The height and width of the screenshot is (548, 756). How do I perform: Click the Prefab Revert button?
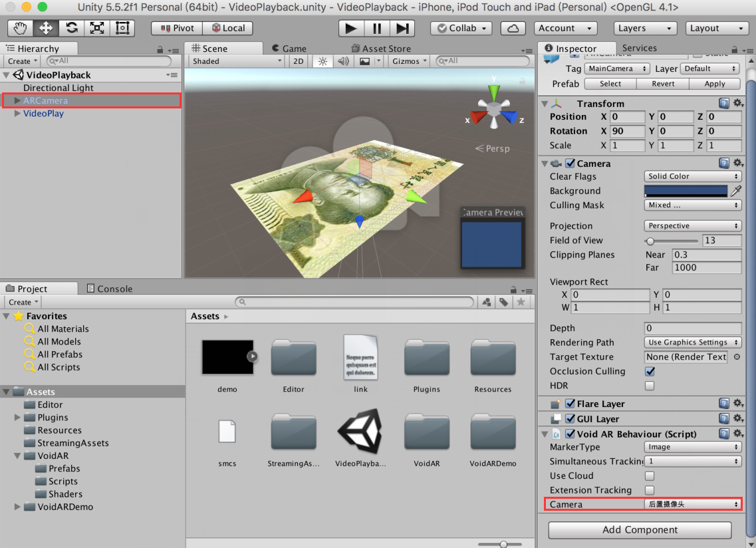tap(663, 84)
